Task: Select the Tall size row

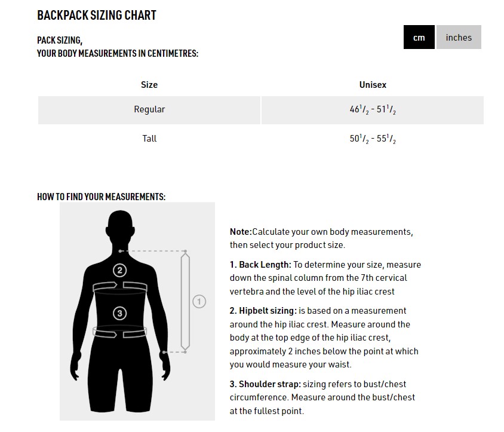Action: pyautogui.click(x=149, y=139)
